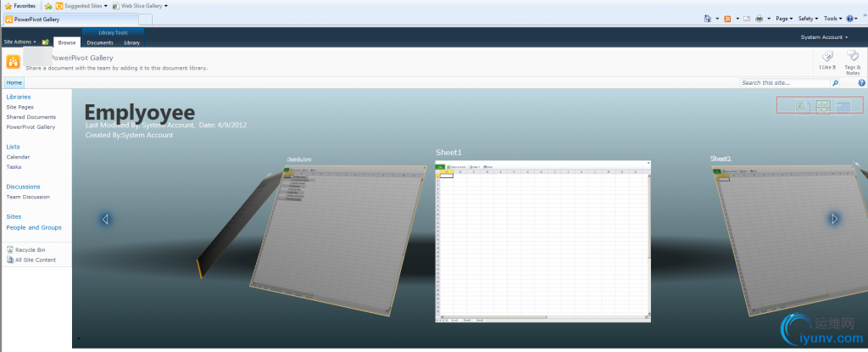Open PowerPivot Gallery in sidebar
The width and height of the screenshot is (868, 352).
(x=31, y=127)
